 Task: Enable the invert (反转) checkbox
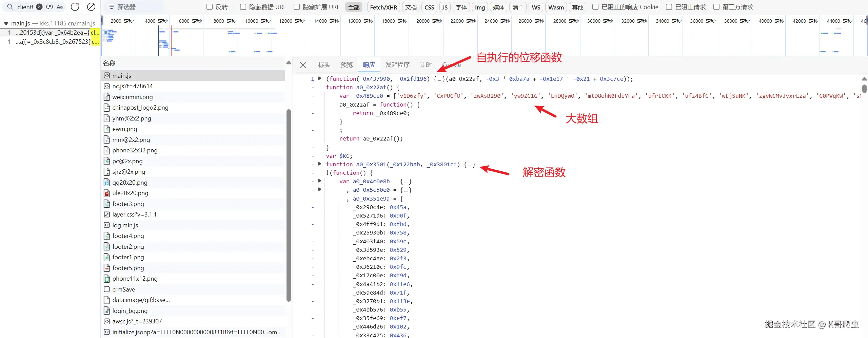[x=210, y=7]
